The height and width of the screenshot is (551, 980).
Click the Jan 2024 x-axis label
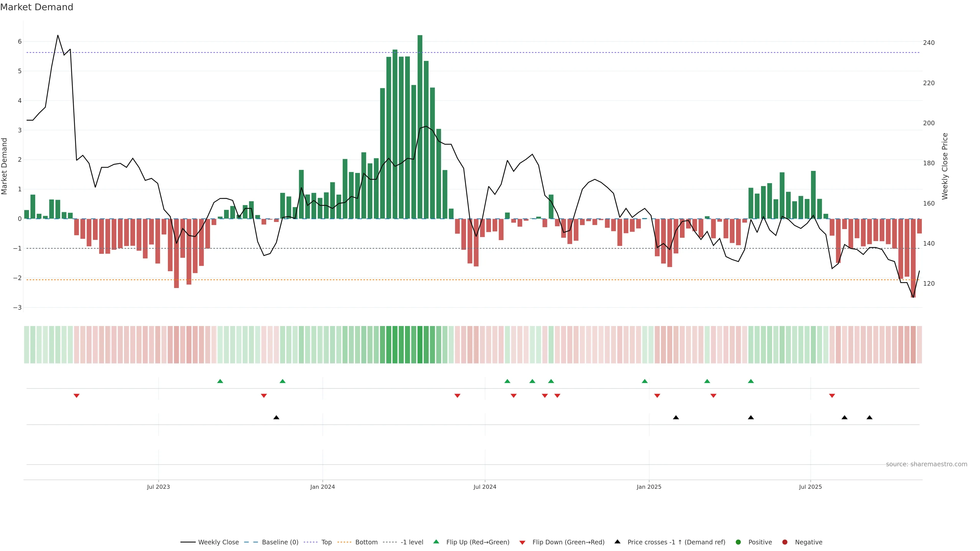(322, 487)
